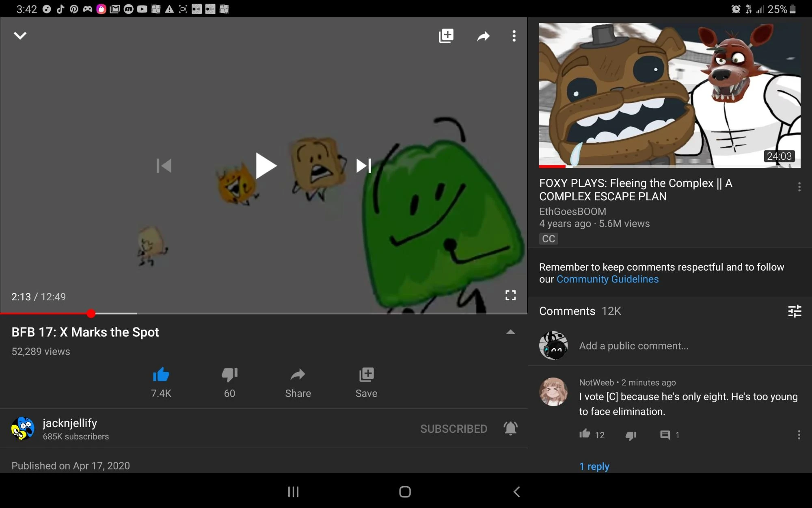The image size is (812, 508).
Task: Like the BFB video
Action: pyautogui.click(x=161, y=382)
